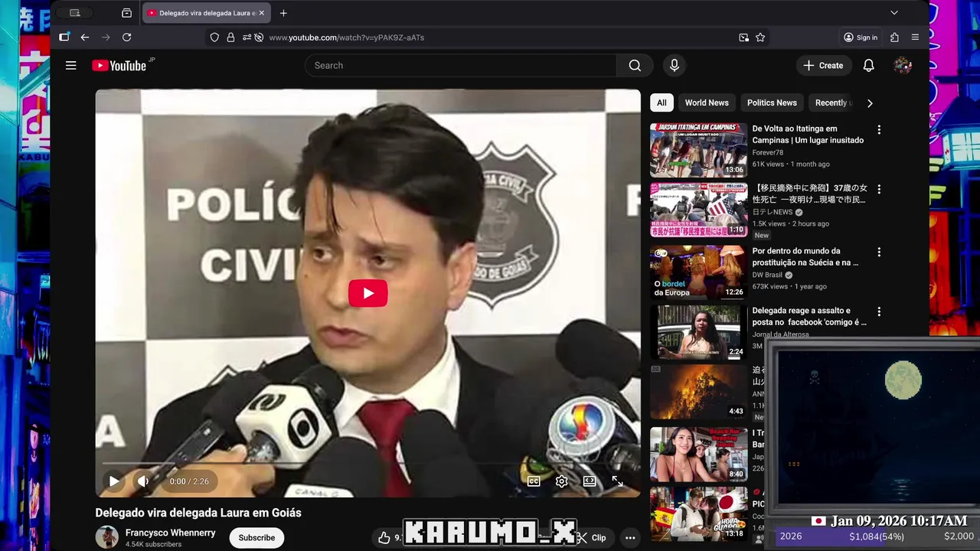Mute the video with the speaker icon
The height and width of the screenshot is (551, 980).
coord(143,481)
